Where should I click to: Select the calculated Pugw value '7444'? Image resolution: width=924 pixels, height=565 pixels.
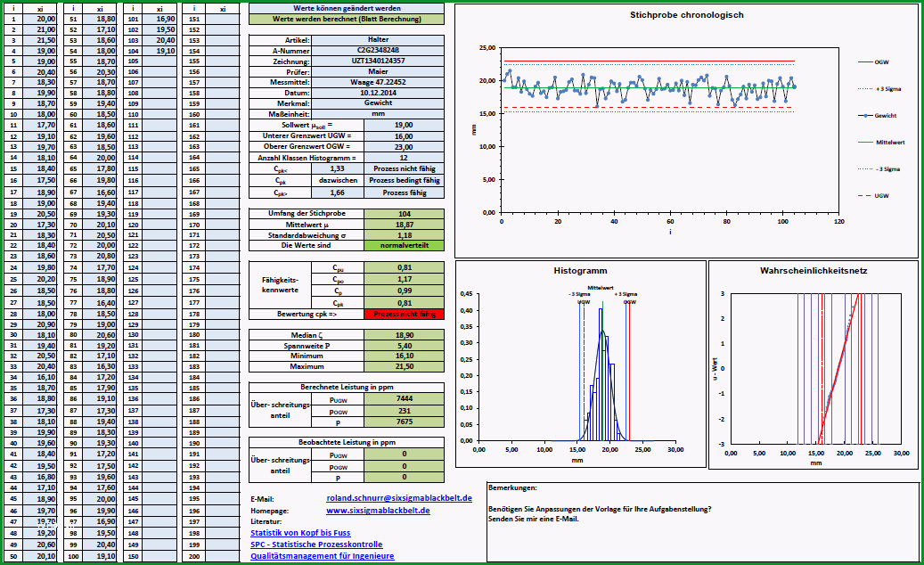click(405, 399)
